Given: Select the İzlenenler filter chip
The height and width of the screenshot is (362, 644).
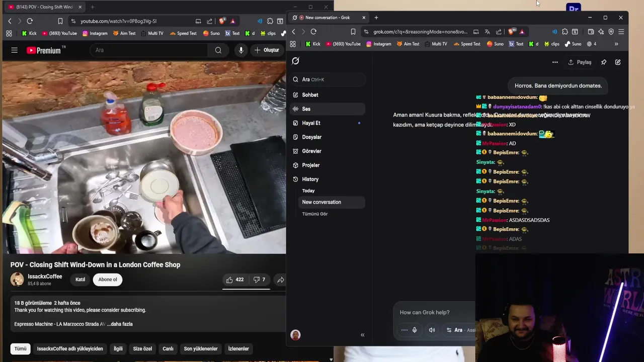Looking at the screenshot, I should click(238, 349).
